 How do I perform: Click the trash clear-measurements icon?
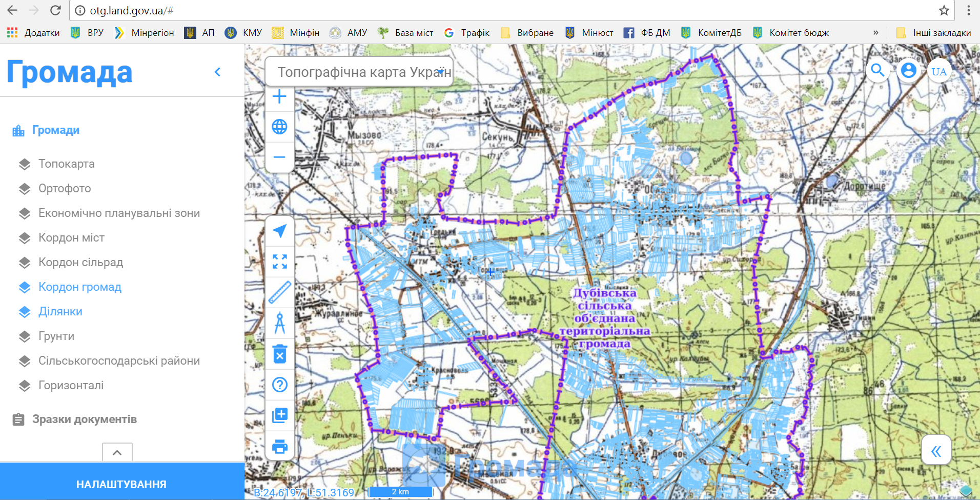point(279,354)
